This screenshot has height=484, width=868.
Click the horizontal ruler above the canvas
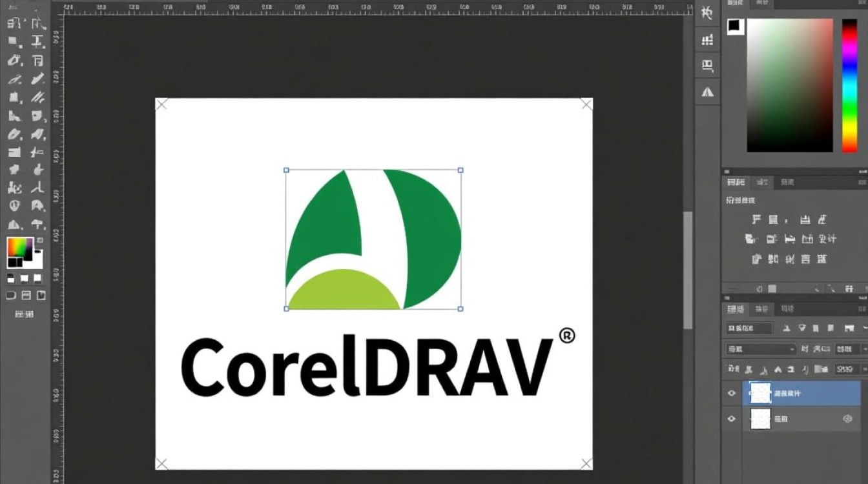coord(378,8)
